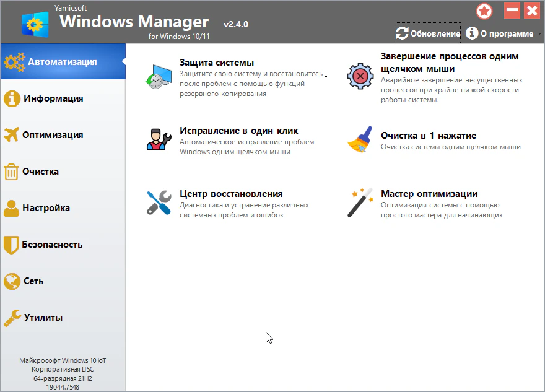The image size is (545, 392).
Task: Click the Обновление button text
Action: click(x=435, y=33)
